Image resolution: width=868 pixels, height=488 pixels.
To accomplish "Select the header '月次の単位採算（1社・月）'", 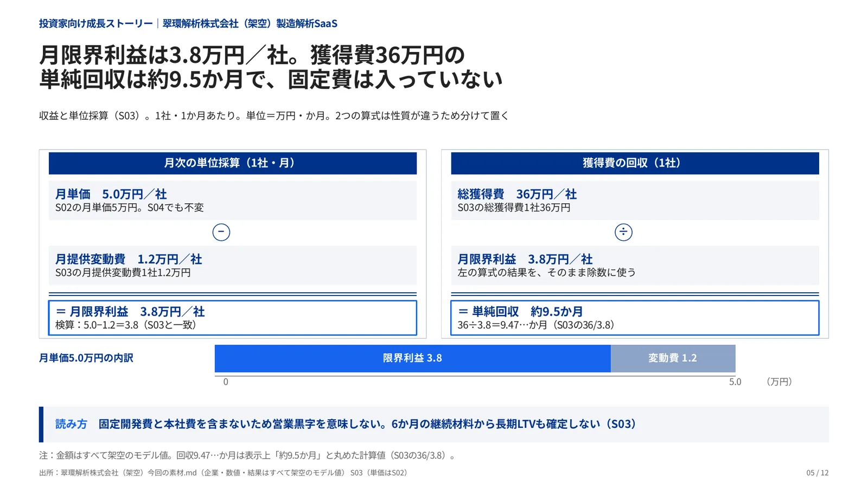I will pyautogui.click(x=233, y=163).
